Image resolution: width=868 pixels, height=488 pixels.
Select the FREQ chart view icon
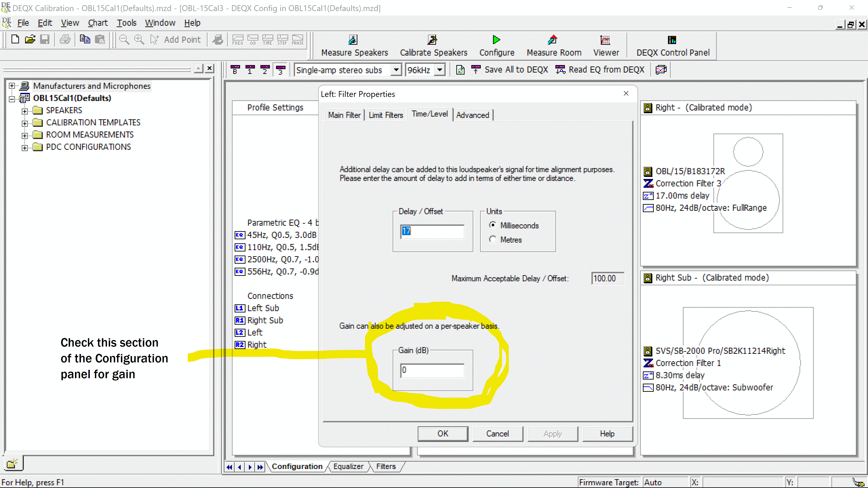(x=238, y=40)
